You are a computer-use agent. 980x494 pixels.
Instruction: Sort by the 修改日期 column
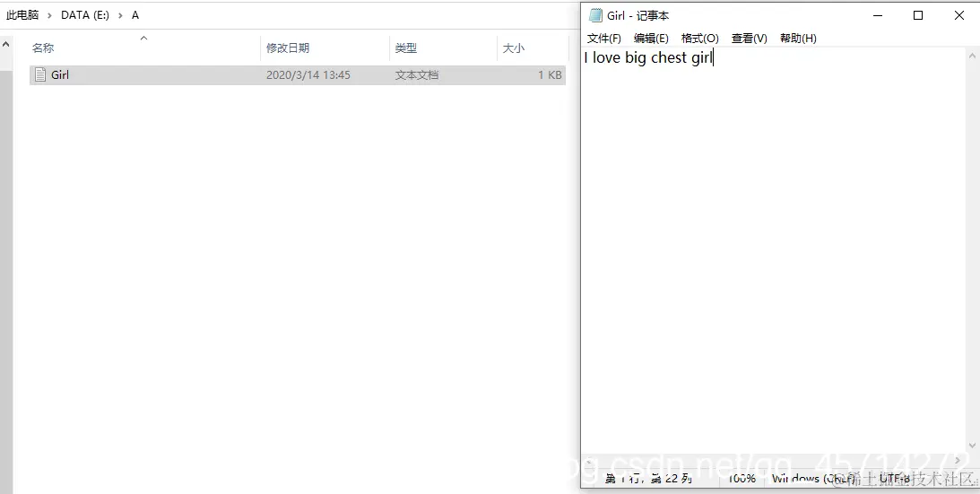[x=288, y=48]
